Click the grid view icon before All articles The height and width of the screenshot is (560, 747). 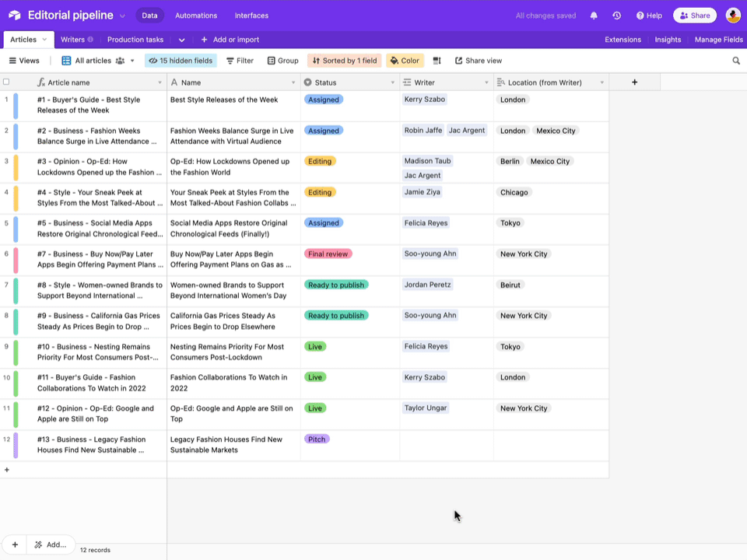68,60
